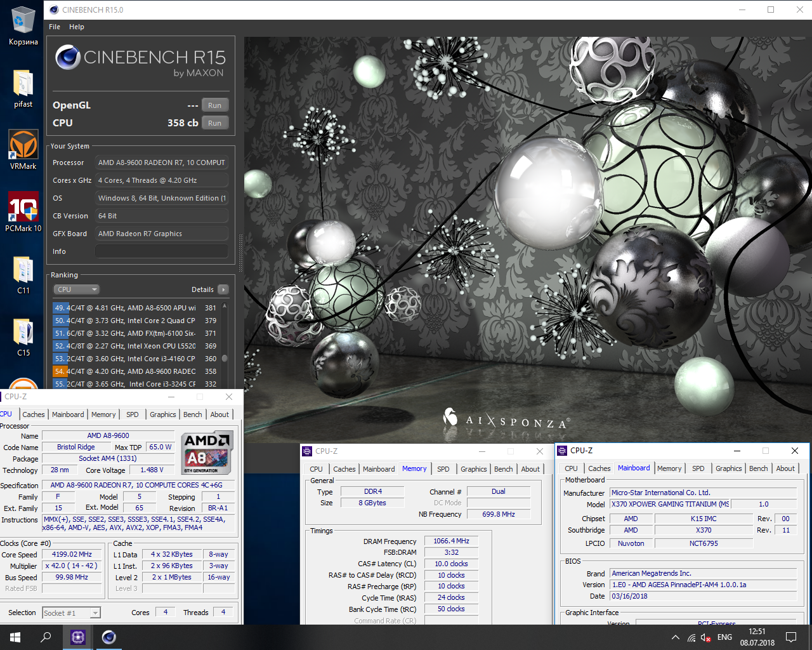The width and height of the screenshot is (812, 650).
Task: Select ranking row 49 AMD A8-6500
Action: click(136, 308)
